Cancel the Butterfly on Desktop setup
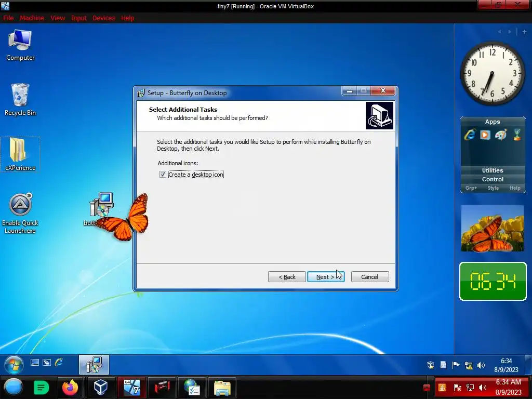Viewport: 532px width, 399px height. pyautogui.click(x=370, y=277)
